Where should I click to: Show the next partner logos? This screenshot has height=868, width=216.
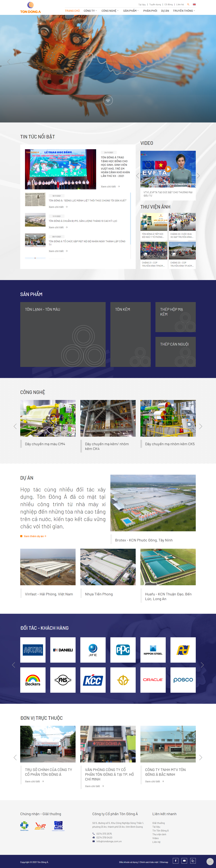pos(202,665)
